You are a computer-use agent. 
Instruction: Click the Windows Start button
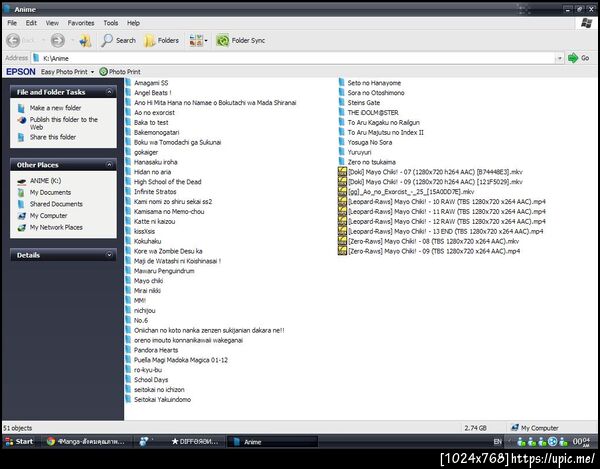tap(19, 441)
